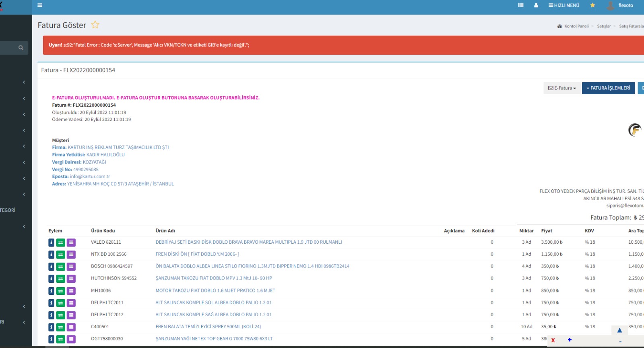
Task: Open FREN DİSKİ ÖN product link
Action: coord(197,254)
